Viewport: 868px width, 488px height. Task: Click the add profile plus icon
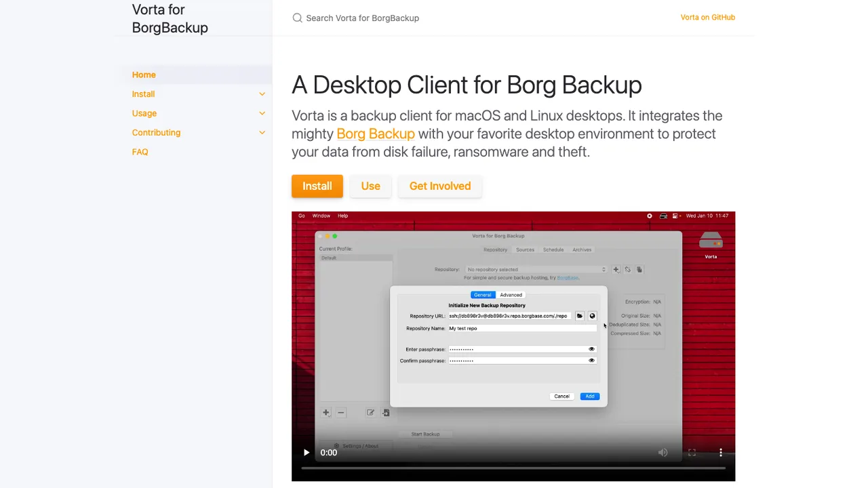tap(326, 412)
